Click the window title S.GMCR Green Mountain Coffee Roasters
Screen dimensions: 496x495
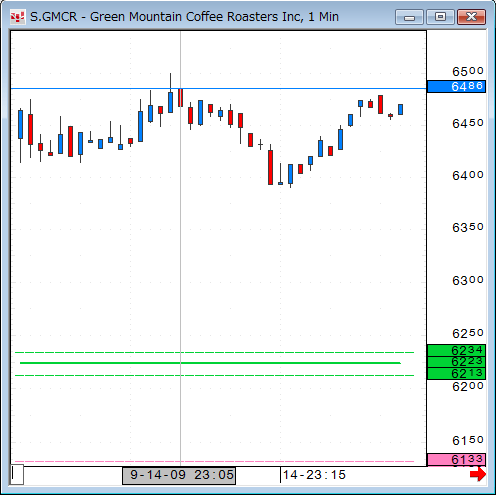pos(184,17)
